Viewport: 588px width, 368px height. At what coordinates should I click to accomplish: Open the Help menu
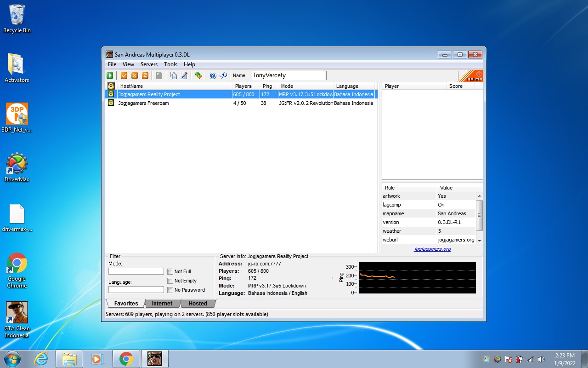point(189,64)
